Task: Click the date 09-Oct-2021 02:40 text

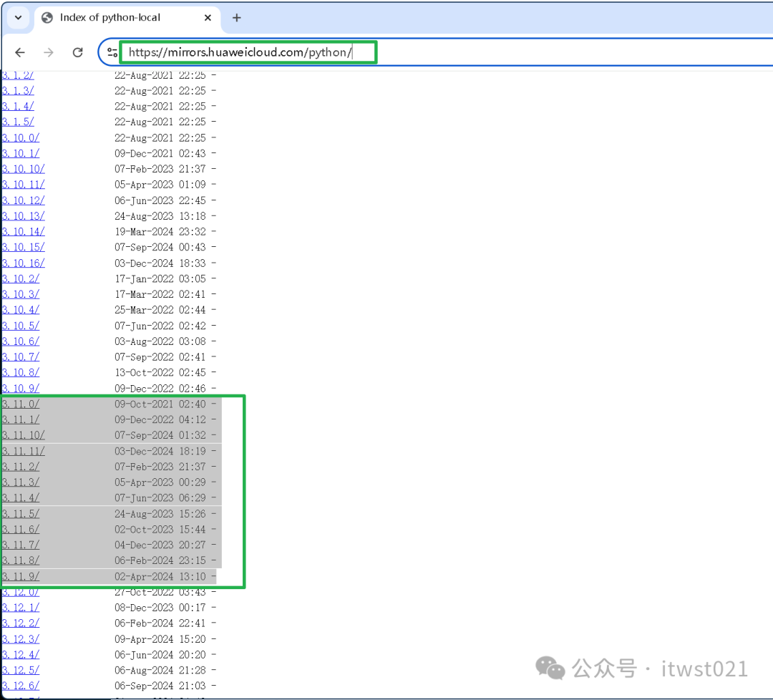Action: [x=160, y=404]
